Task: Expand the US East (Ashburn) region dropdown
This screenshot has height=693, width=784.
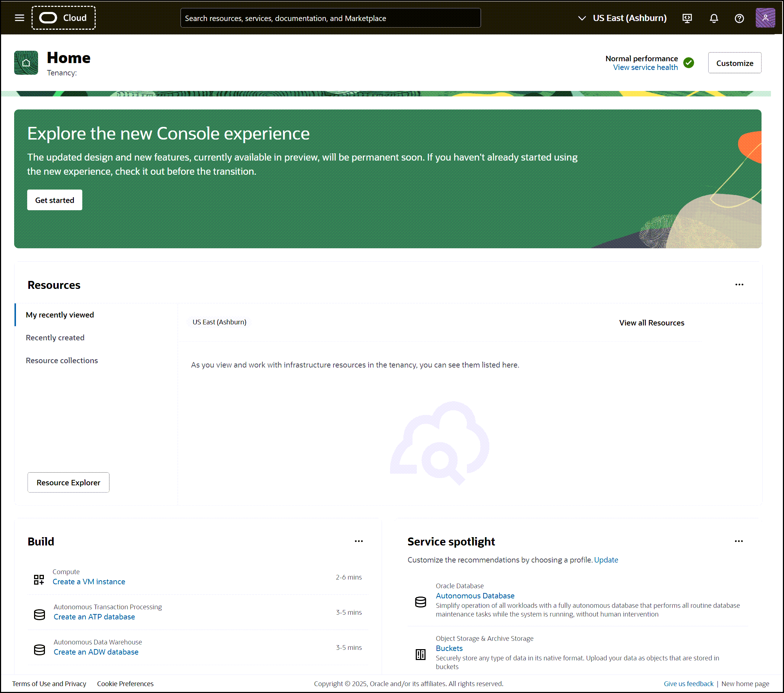Action: [x=622, y=18]
